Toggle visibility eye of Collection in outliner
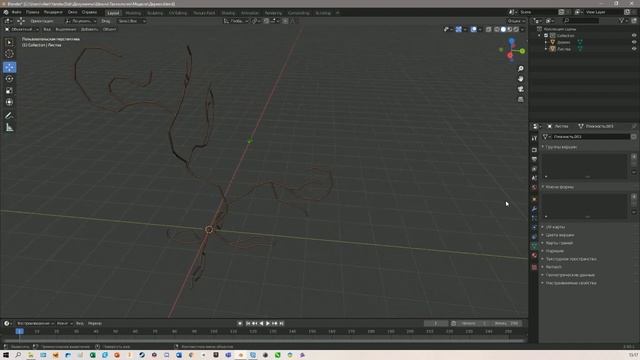640x360 pixels. 634,36
